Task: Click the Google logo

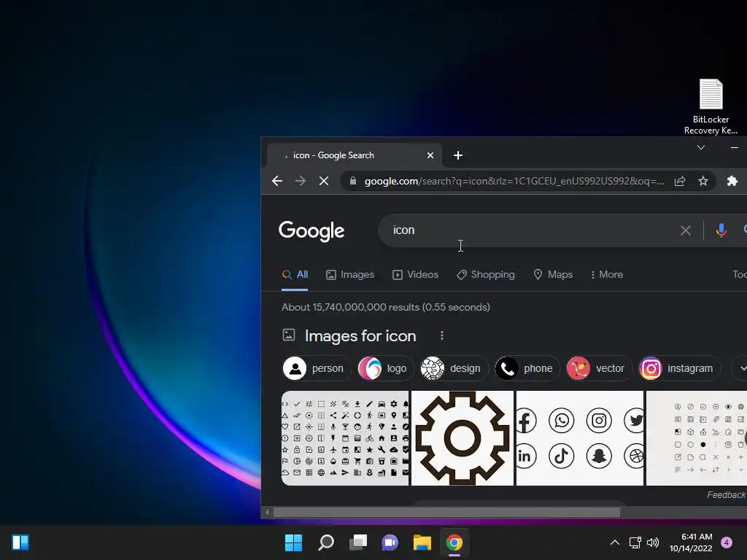Action: click(311, 231)
